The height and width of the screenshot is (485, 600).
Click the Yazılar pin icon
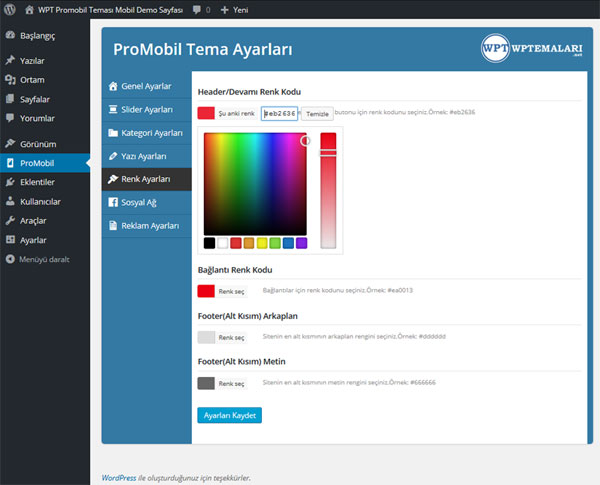[x=10, y=60]
